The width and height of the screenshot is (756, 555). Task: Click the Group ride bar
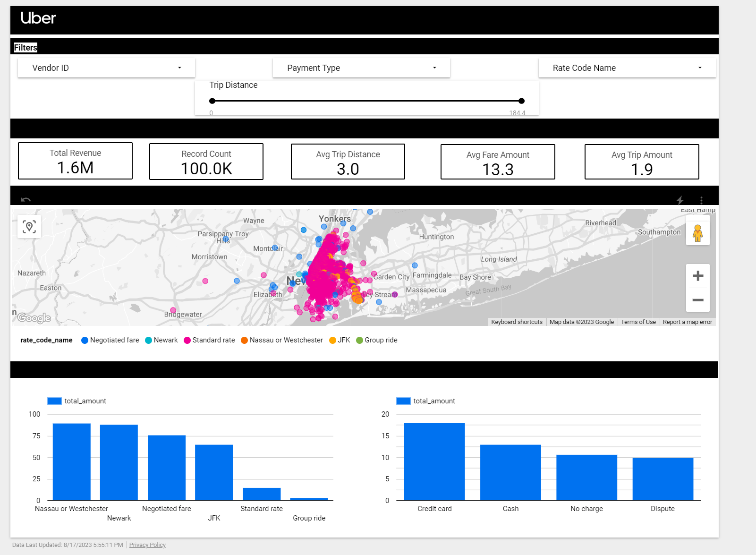[309, 499]
